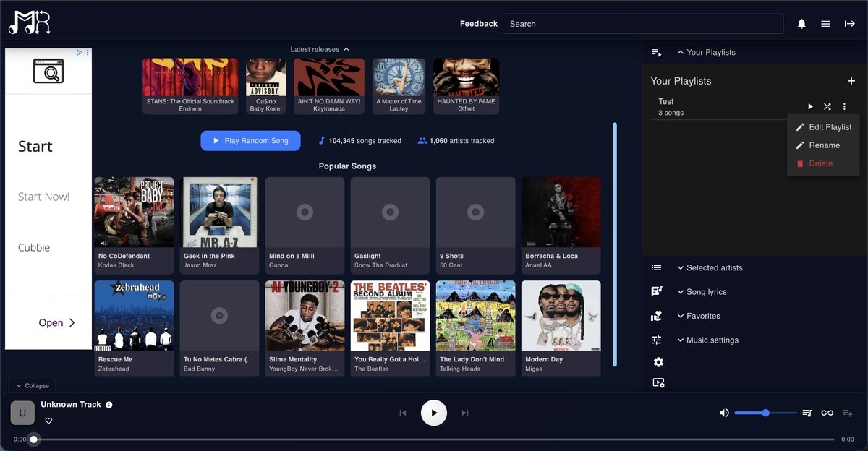The width and height of the screenshot is (868, 451).
Task: Select the Geek in the Pink song card
Action: click(219, 225)
